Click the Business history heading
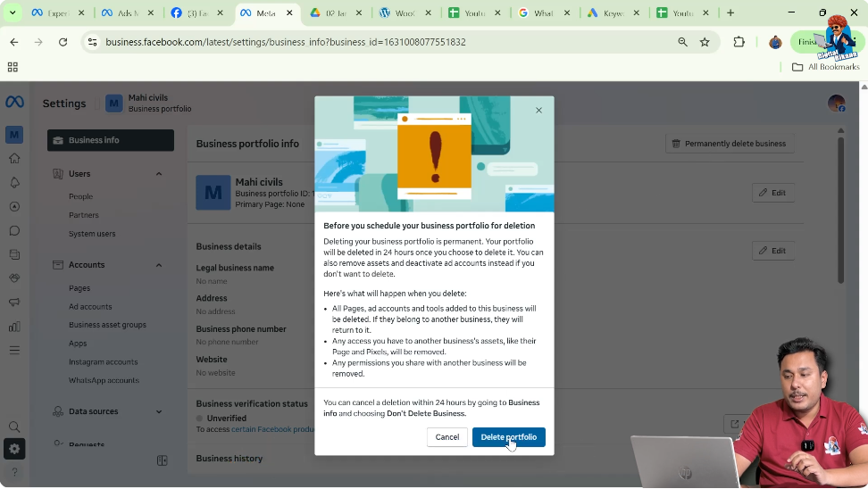Viewport: 868px width, 489px height. pos(230,459)
